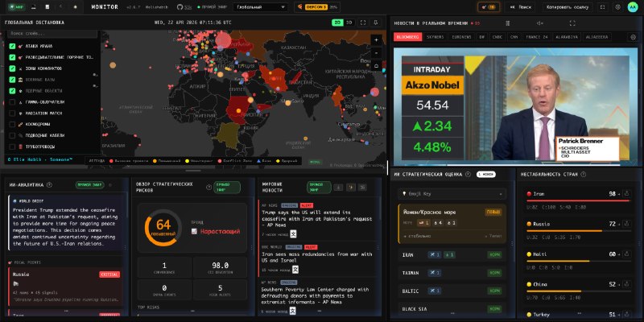Screen dimensions: 644x322
Task: Click the Копировать ссылку button
Action: tap(568, 7)
